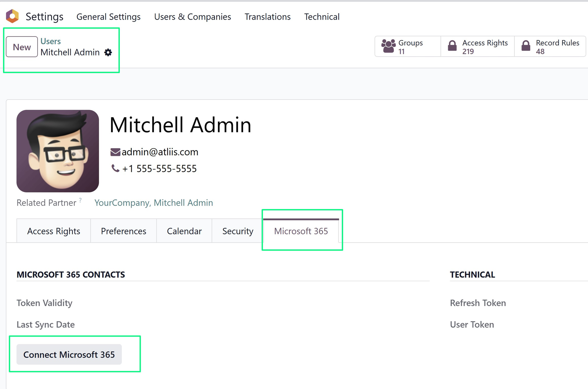Switch to the Access Rights tab
Image resolution: width=588 pixels, height=389 pixels.
point(54,231)
